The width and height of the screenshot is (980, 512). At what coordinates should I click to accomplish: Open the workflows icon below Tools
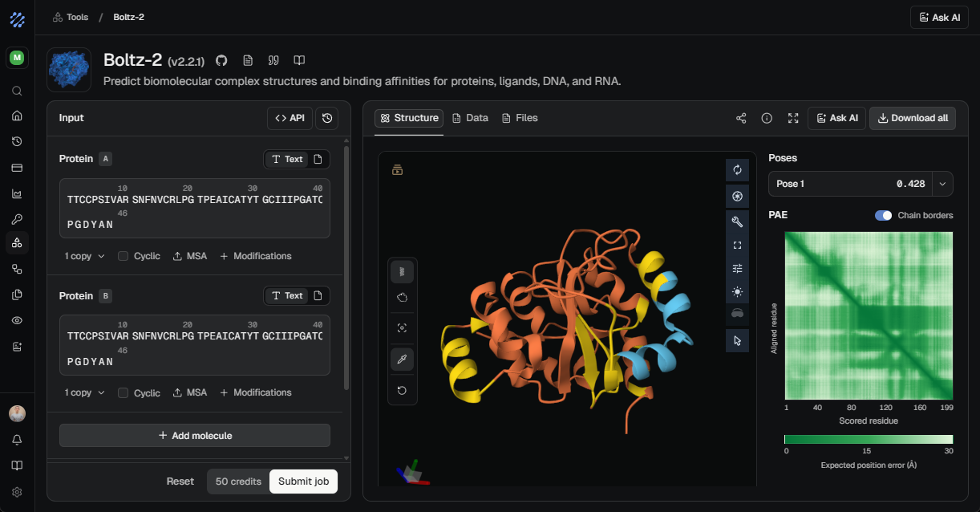point(17,270)
